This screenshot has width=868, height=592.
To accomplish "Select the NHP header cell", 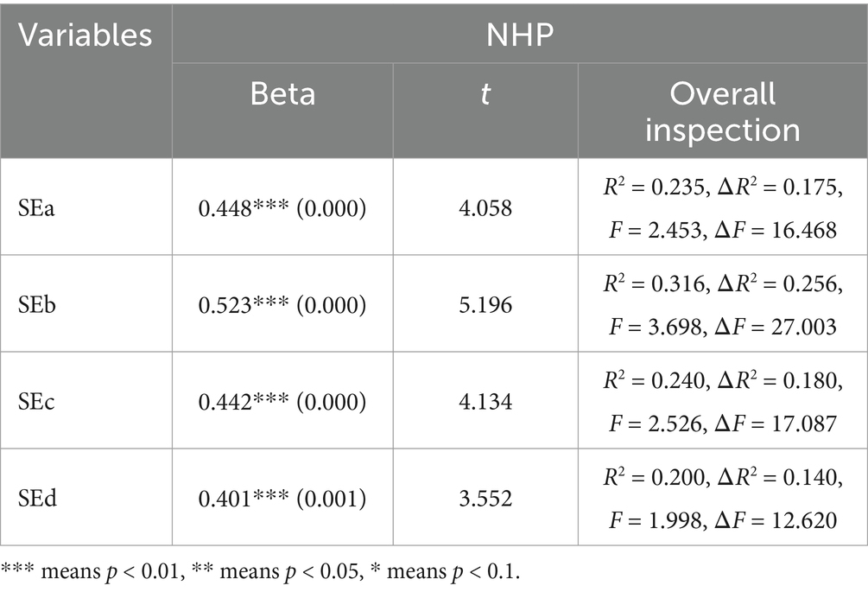I will pyautogui.click(x=519, y=35).
